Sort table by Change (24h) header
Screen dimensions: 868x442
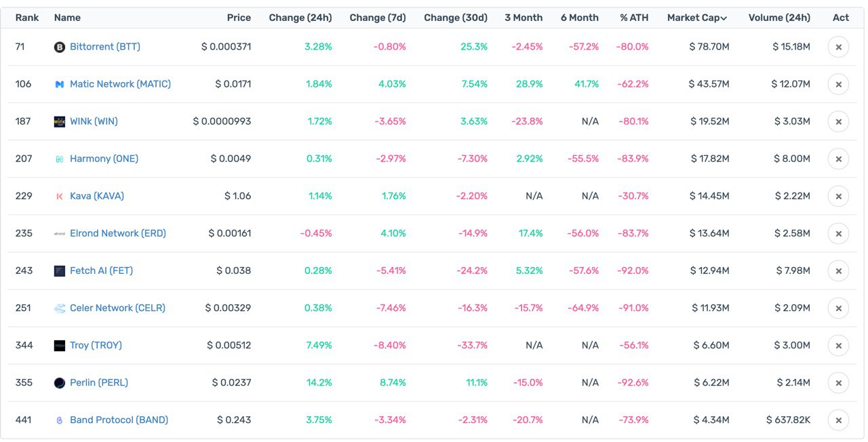[x=300, y=18]
